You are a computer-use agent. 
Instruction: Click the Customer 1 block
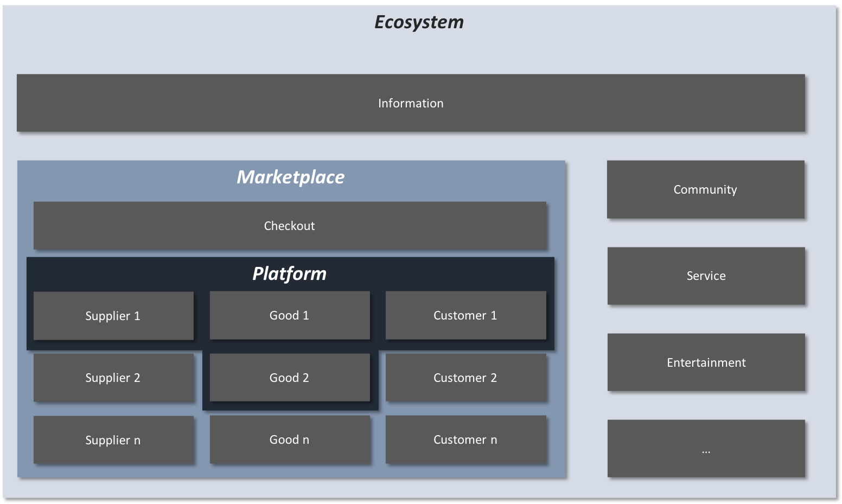click(465, 315)
